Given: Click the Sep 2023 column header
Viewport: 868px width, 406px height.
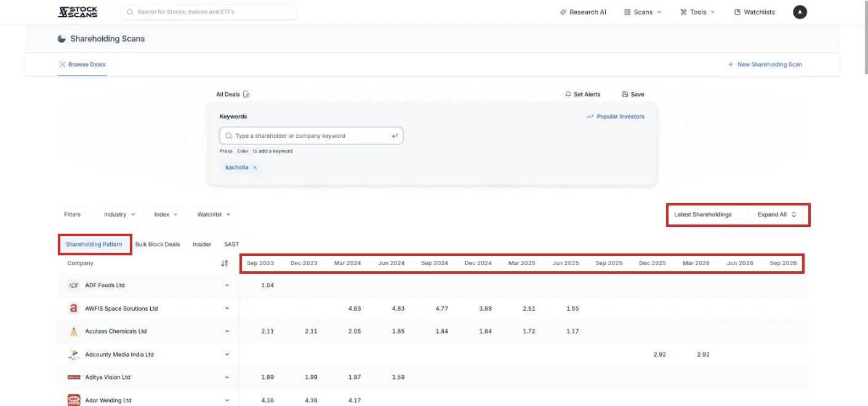Looking at the screenshot, I should (x=260, y=263).
